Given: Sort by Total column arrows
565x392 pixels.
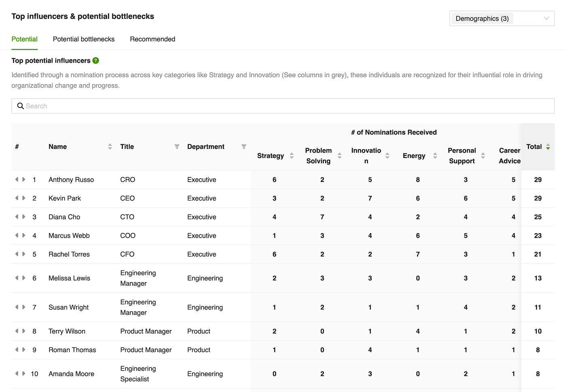Looking at the screenshot, I should [548, 147].
